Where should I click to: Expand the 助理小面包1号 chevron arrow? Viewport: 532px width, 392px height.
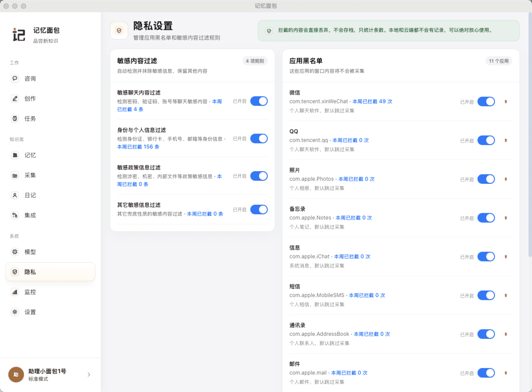click(89, 374)
